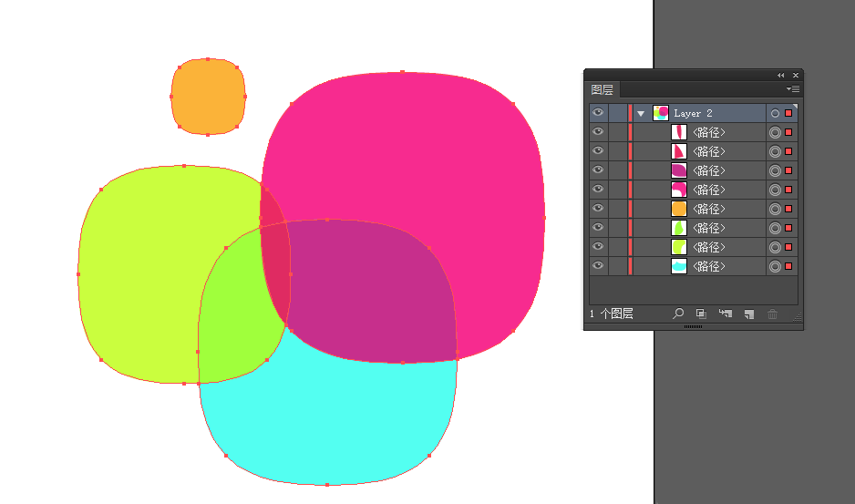Click target circle of orange path
855x504 pixels.
pos(775,209)
